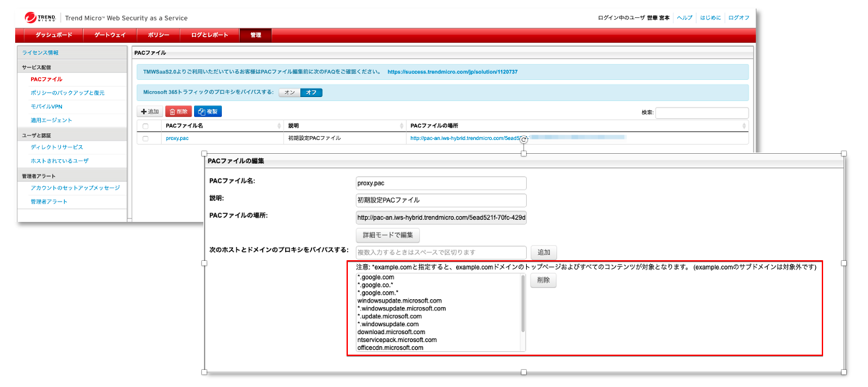The width and height of the screenshot is (868, 387).
Task: Select ntservicepack.microsoft.com list entry
Action: tap(397, 340)
